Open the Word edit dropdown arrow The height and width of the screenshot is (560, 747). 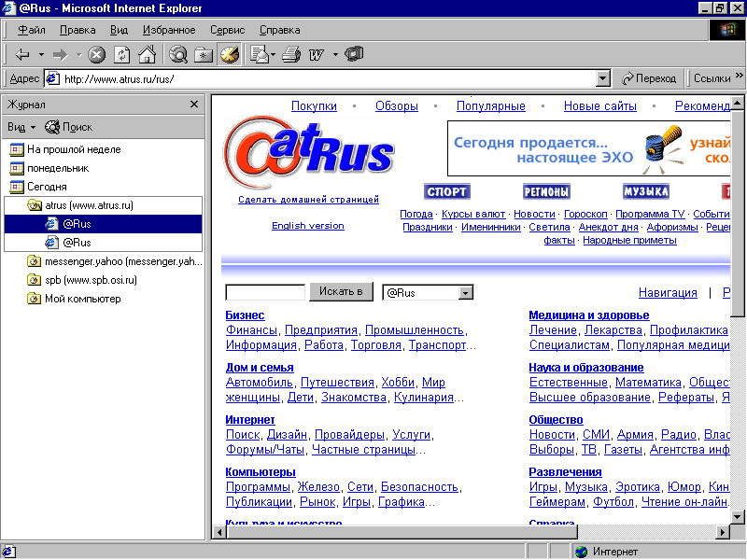click(335, 55)
